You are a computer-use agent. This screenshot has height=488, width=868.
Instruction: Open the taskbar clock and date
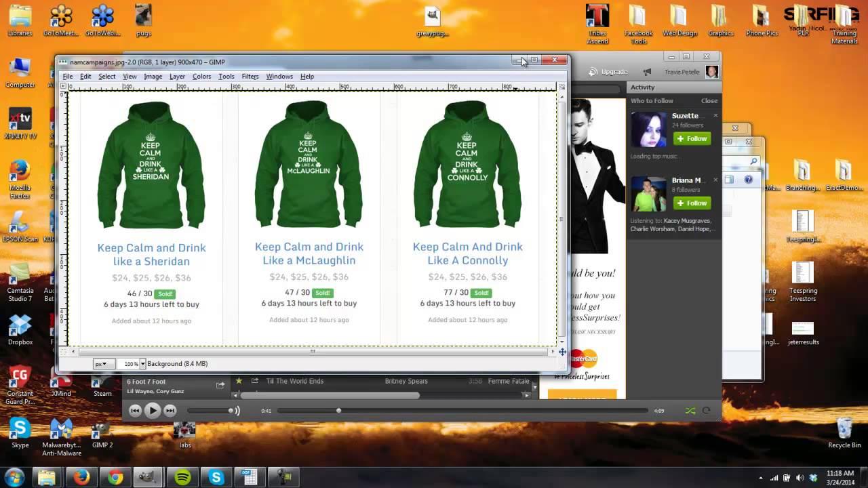[840, 477]
